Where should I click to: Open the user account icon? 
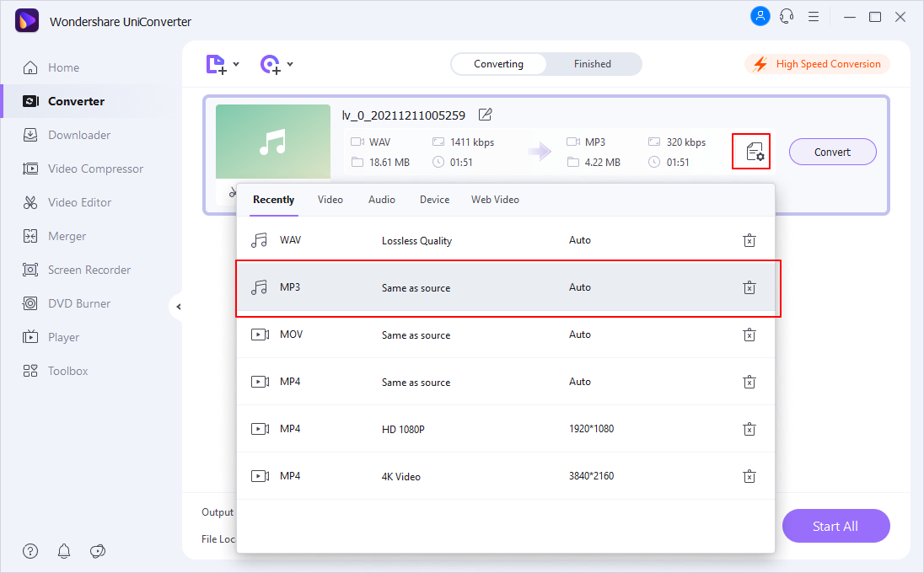pyautogui.click(x=760, y=17)
